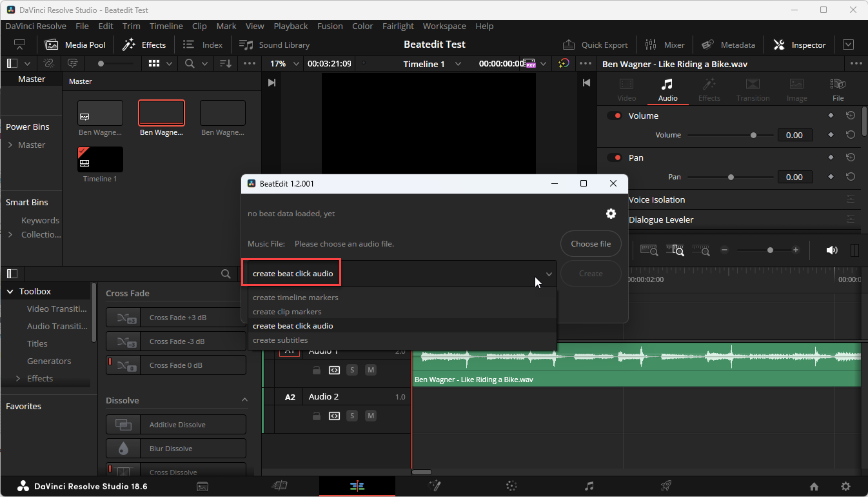Show the Sound Library
Image resolution: width=868 pixels, height=497 pixels.
pyautogui.click(x=274, y=45)
